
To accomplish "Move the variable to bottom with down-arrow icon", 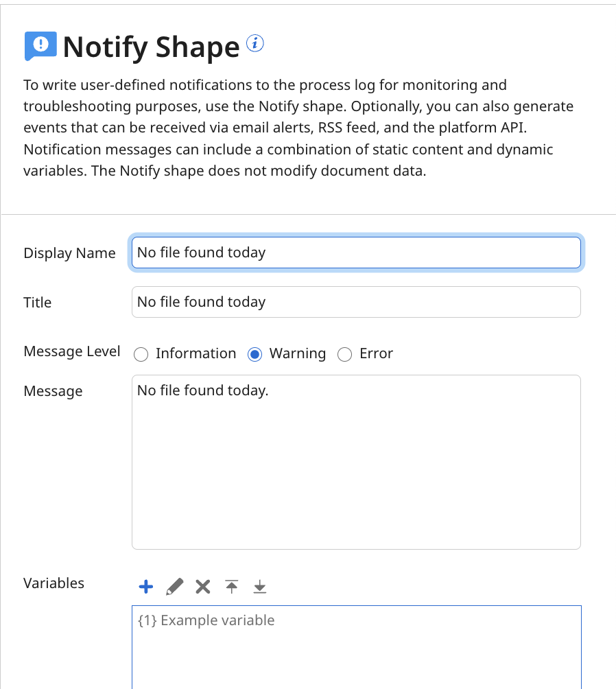I will 260,586.
